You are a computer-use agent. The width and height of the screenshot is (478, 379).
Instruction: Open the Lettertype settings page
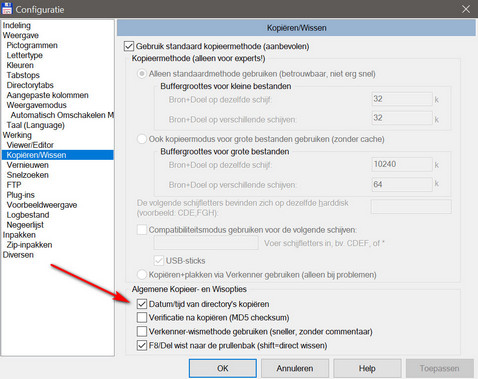[25, 55]
